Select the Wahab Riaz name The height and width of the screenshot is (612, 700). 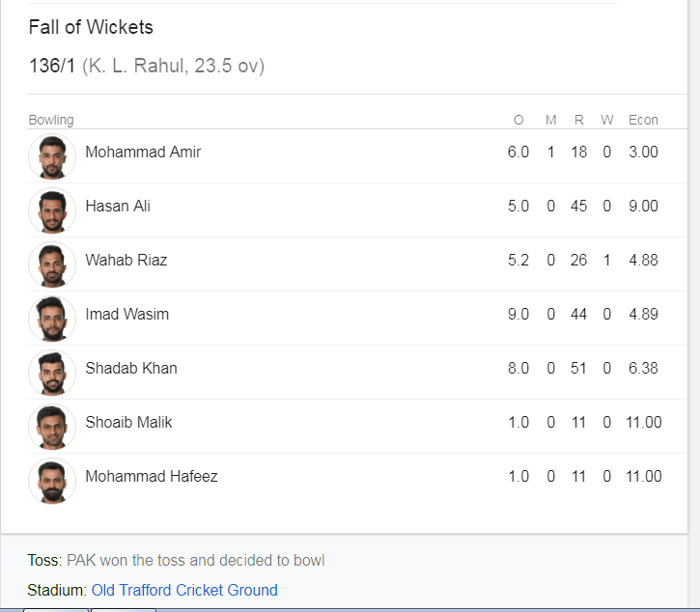[126, 260]
